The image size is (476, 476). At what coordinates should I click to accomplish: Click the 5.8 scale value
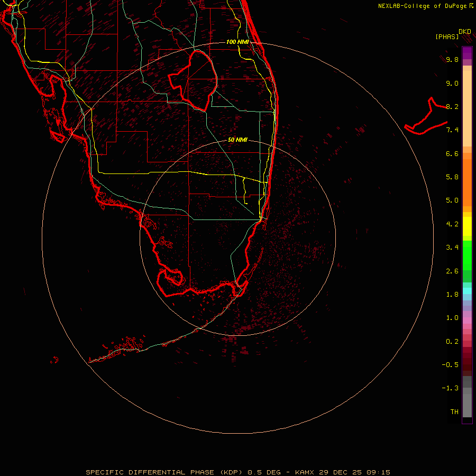point(452,177)
